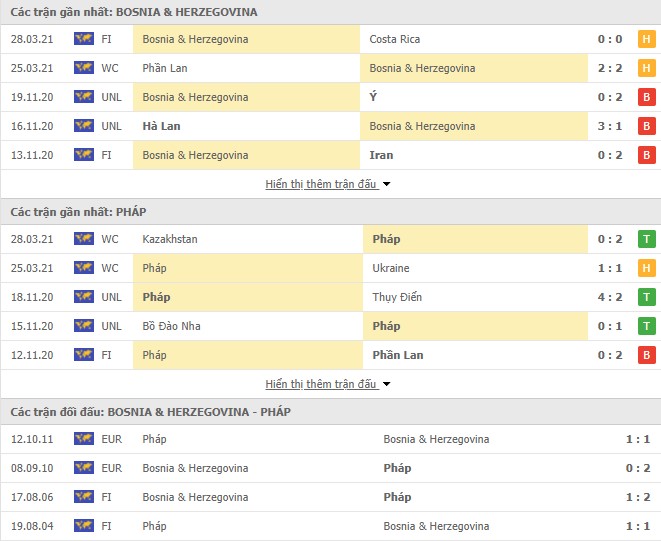This screenshot has height=541, width=661.
Task: Select Ukraine team name
Action: [391, 268]
